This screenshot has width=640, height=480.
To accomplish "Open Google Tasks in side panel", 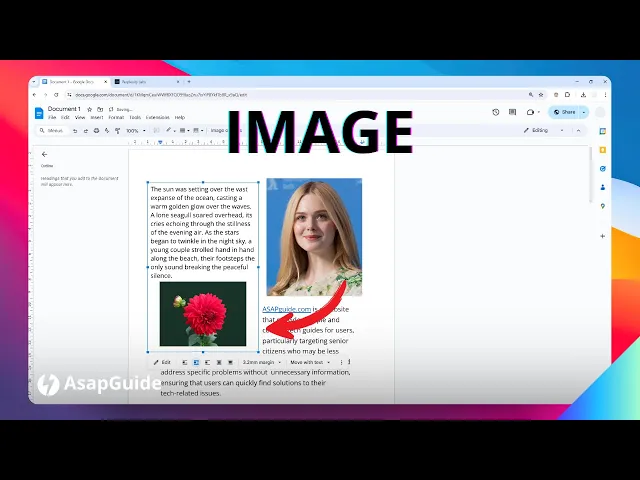I will [602, 169].
